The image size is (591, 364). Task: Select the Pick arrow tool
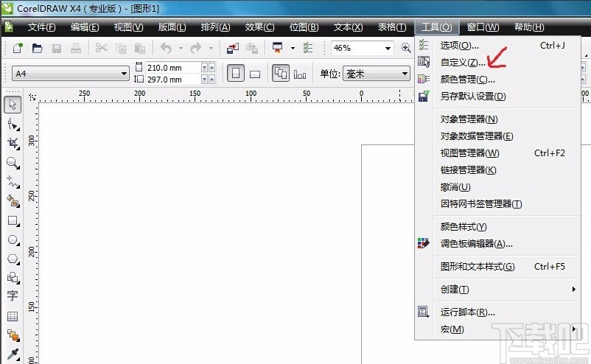click(13, 105)
